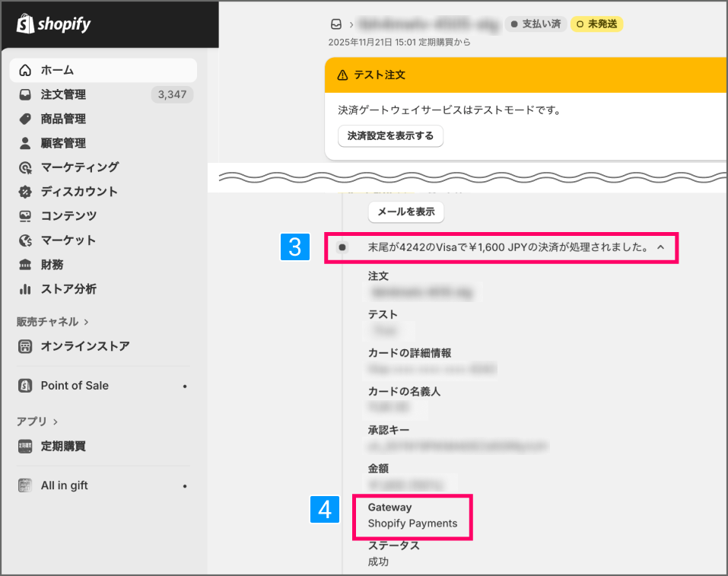Click the 決済設定を表示する button
The image size is (728, 576).
pyautogui.click(x=390, y=136)
